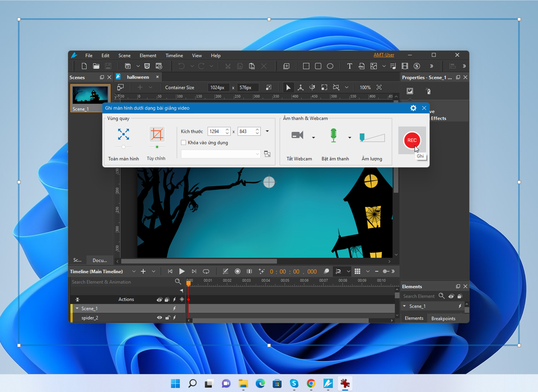Jump to timeline start button

170,271
